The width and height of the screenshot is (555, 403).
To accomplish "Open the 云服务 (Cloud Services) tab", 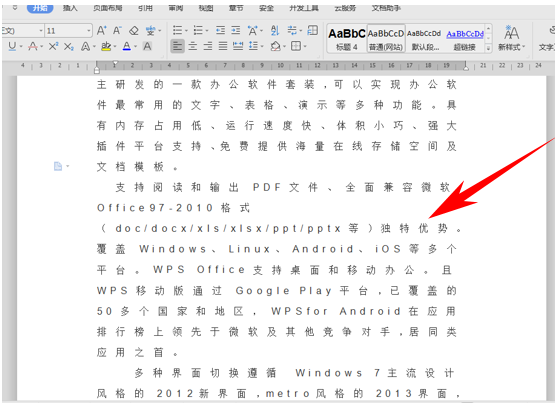I will (x=345, y=7).
